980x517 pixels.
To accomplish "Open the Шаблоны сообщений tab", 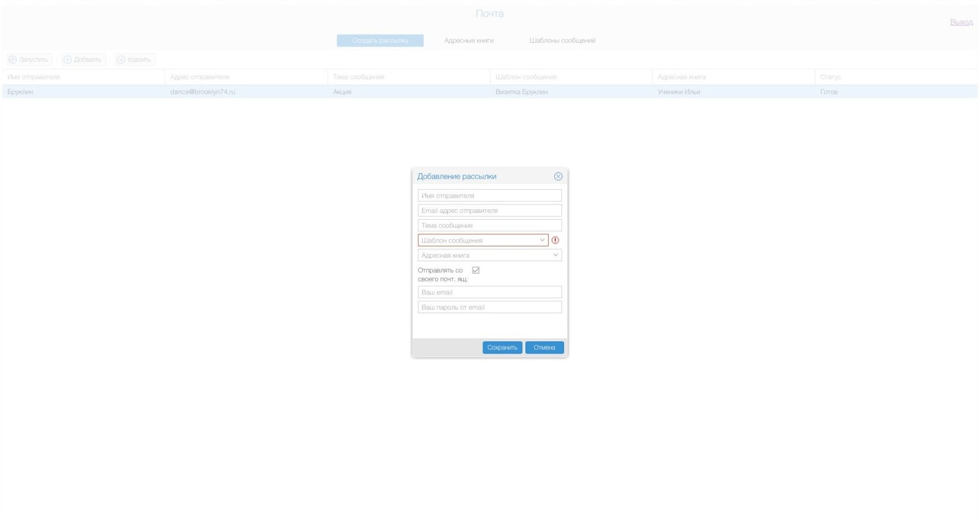I will pyautogui.click(x=562, y=40).
